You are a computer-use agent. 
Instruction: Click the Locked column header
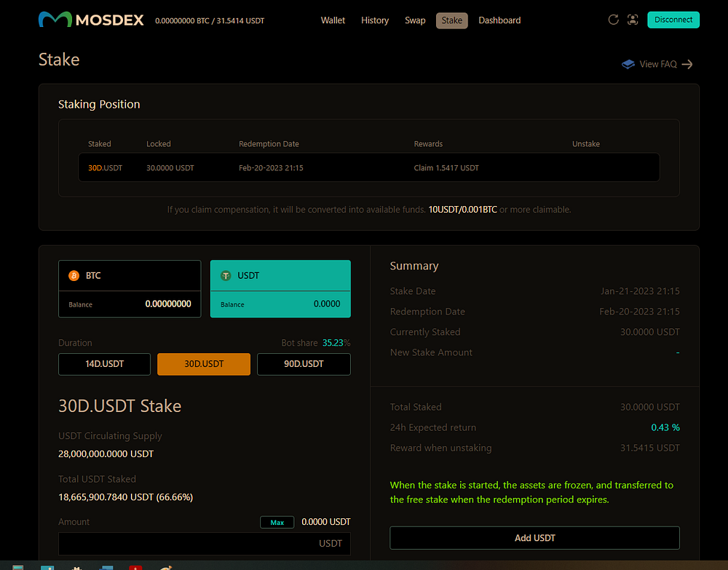pyautogui.click(x=158, y=144)
